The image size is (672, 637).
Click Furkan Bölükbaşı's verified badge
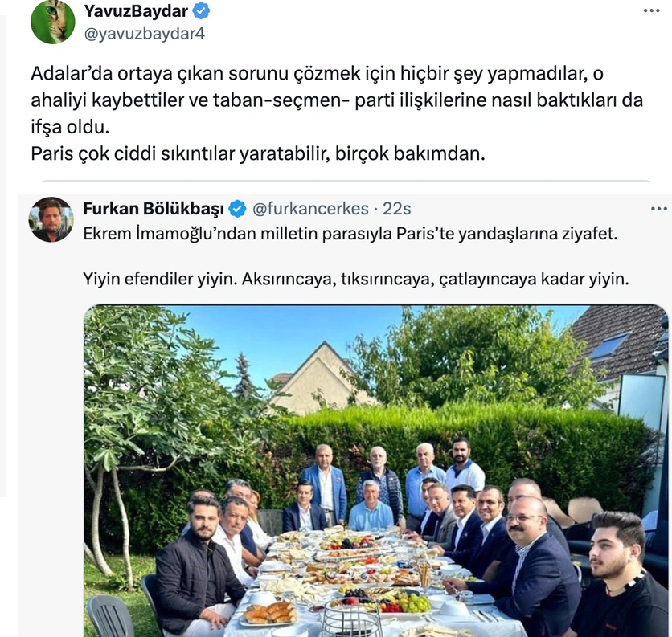pos(237,209)
